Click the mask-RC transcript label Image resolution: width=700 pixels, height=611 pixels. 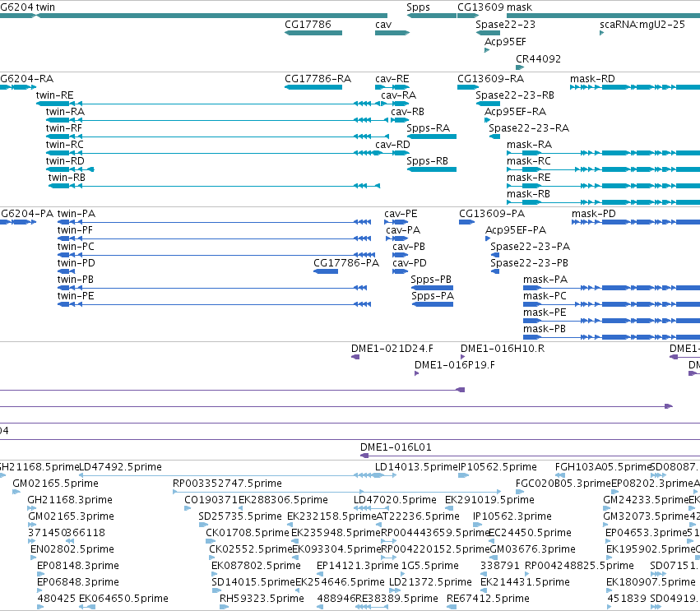[529, 161]
